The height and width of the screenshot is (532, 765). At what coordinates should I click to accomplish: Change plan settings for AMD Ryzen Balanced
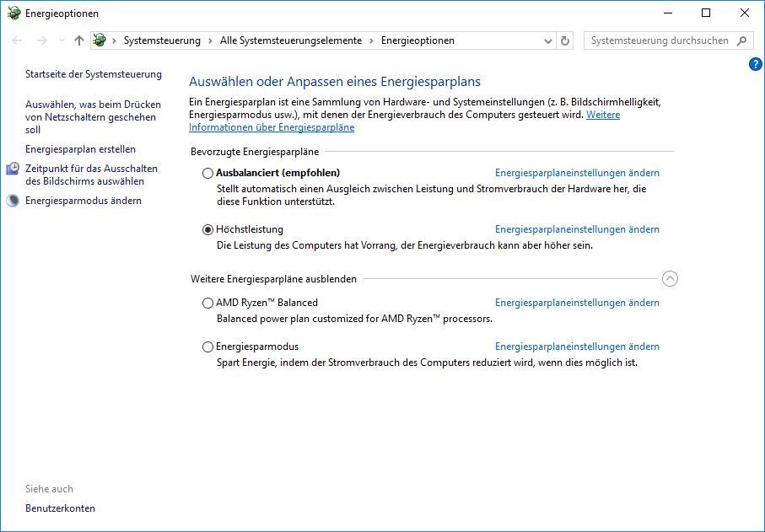click(x=577, y=303)
